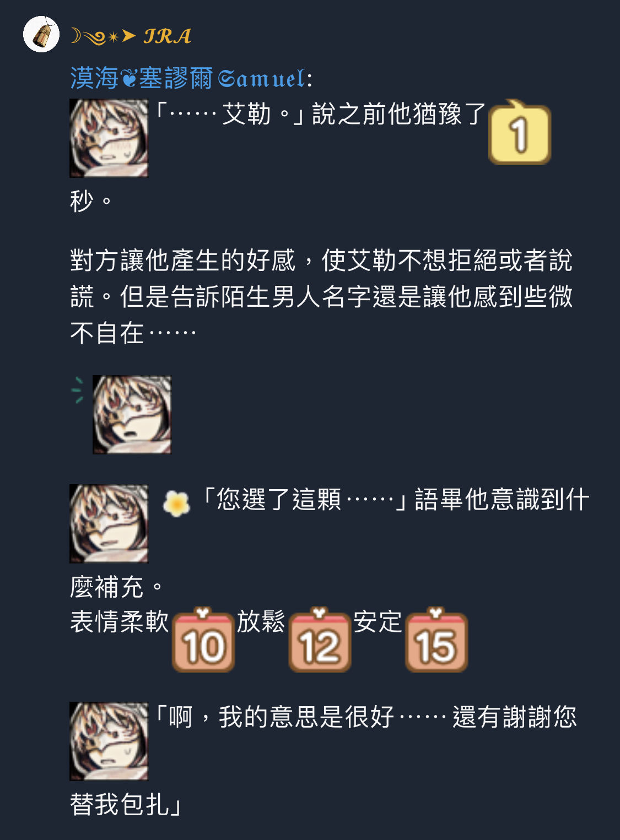Click the line 不自在……
The height and width of the screenshot is (840, 620).
[x=133, y=333]
